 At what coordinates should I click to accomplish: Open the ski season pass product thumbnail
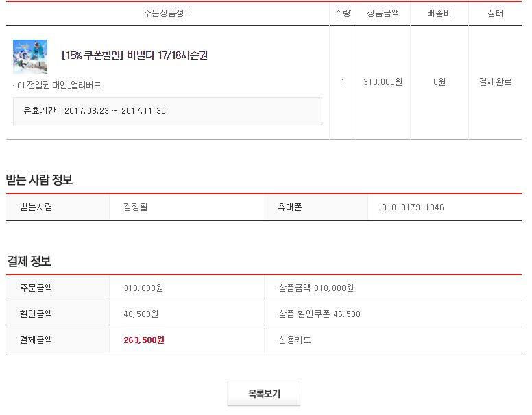[x=30, y=57]
